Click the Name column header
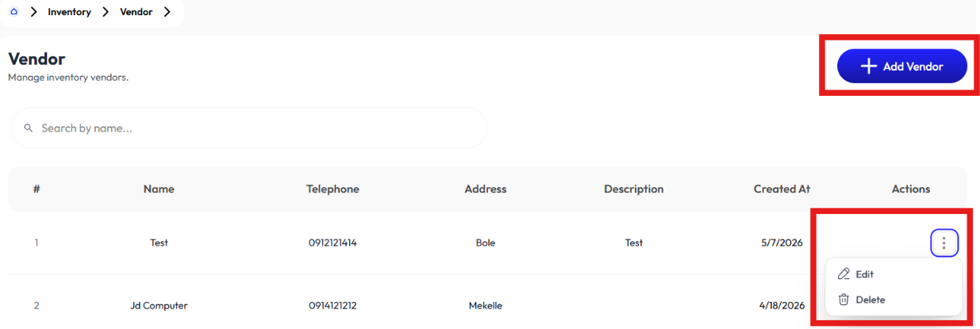 click(x=159, y=189)
